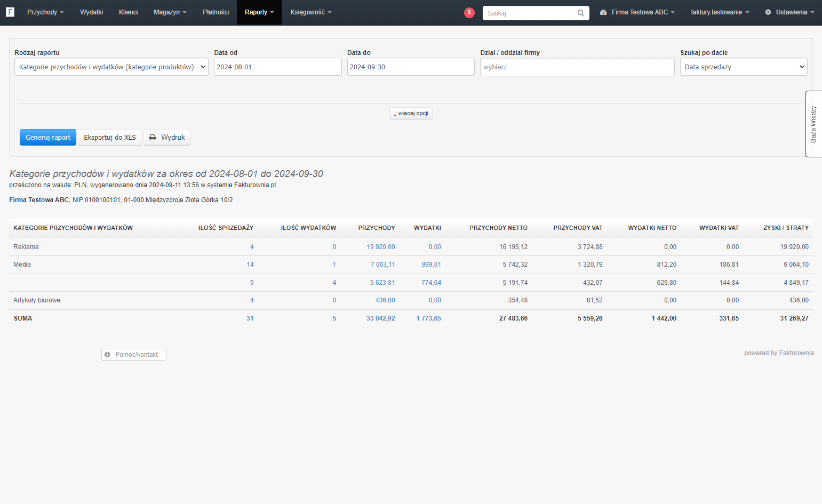Click the gear icon next to Ustawienia
This screenshot has height=504, width=822.
coord(768,12)
